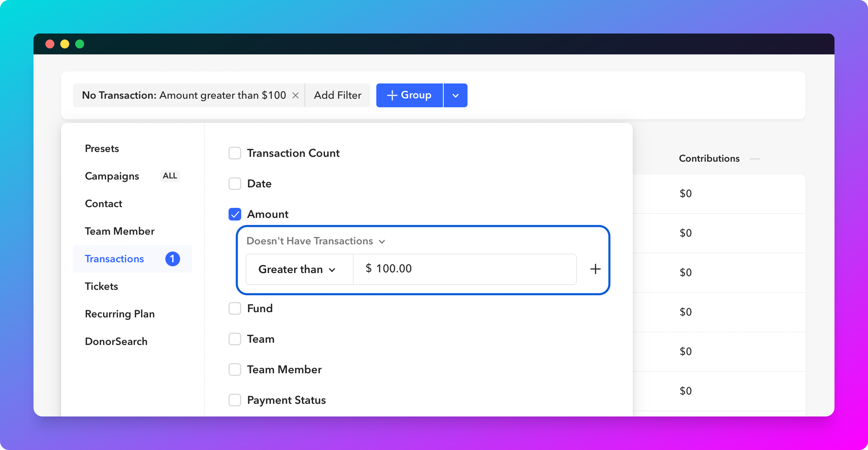The height and width of the screenshot is (450, 868).
Task: Click the sort dash beside Contributions
Action: click(755, 159)
